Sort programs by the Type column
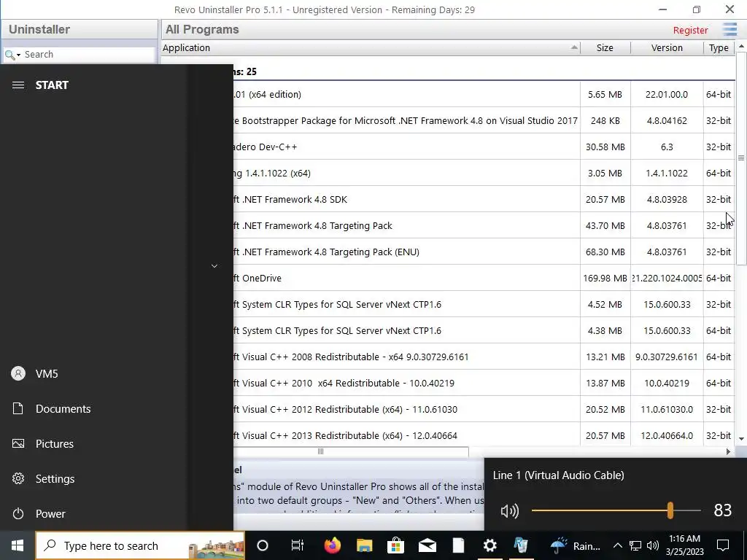747x560 pixels. coord(719,47)
